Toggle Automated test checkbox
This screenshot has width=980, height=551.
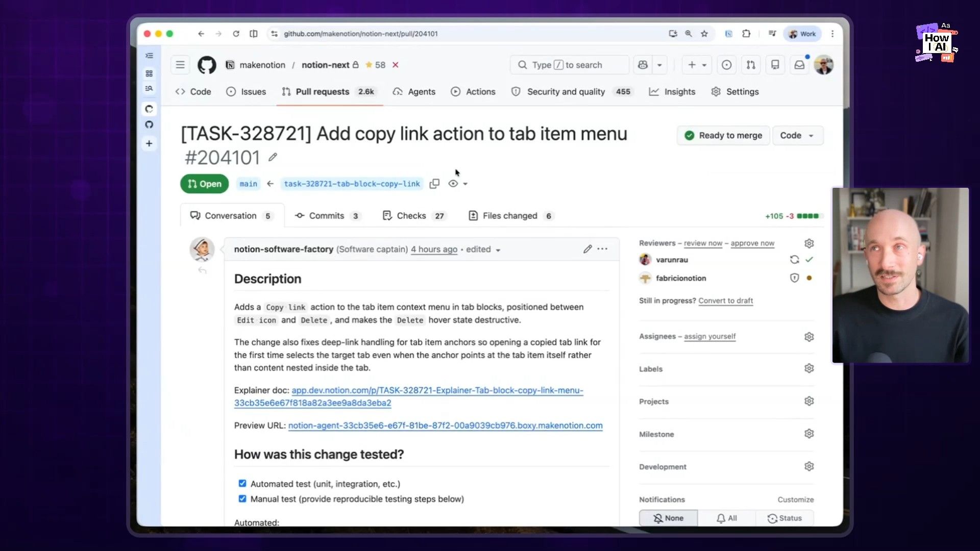click(242, 483)
